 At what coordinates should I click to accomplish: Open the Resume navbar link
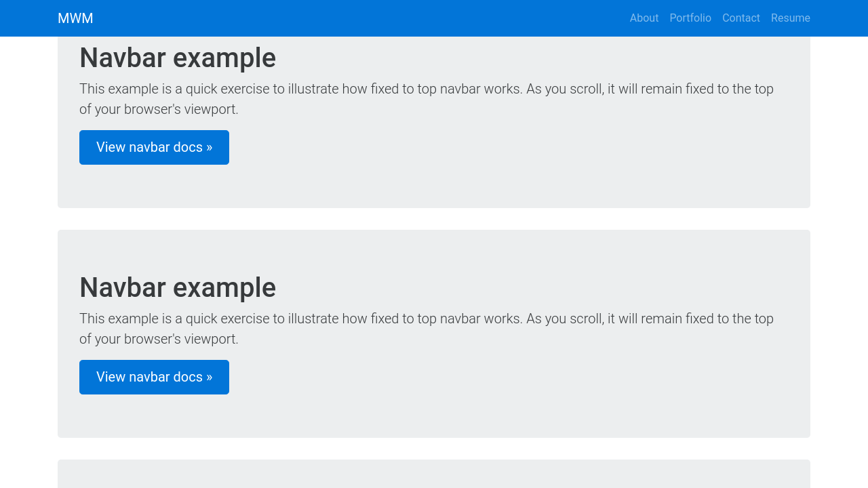790,18
